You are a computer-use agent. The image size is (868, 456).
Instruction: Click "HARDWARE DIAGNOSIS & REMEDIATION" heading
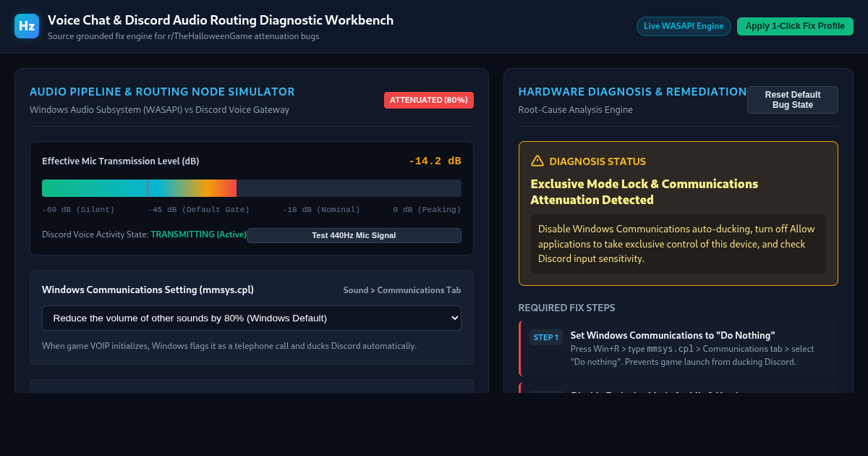click(633, 92)
